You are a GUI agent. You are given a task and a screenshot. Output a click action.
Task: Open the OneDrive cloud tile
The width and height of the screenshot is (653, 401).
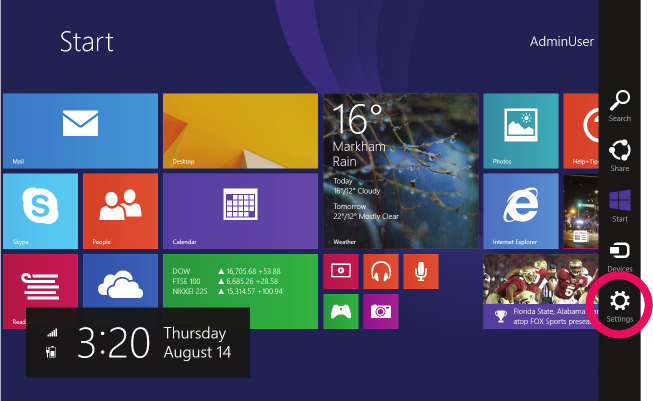pos(120,281)
